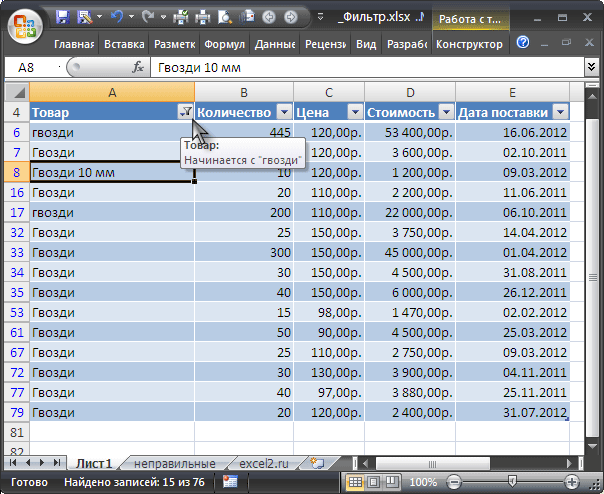
Task: Open the Разработчик ribbon tab
Action: pyautogui.click(x=407, y=44)
